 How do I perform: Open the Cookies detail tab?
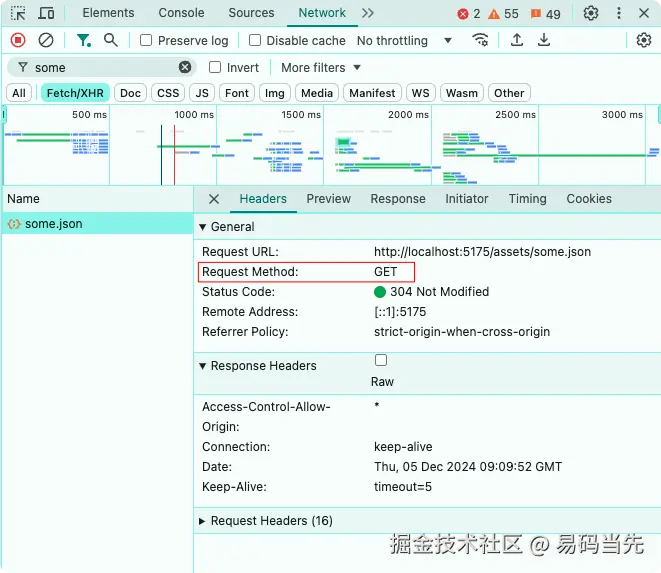[589, 199]
